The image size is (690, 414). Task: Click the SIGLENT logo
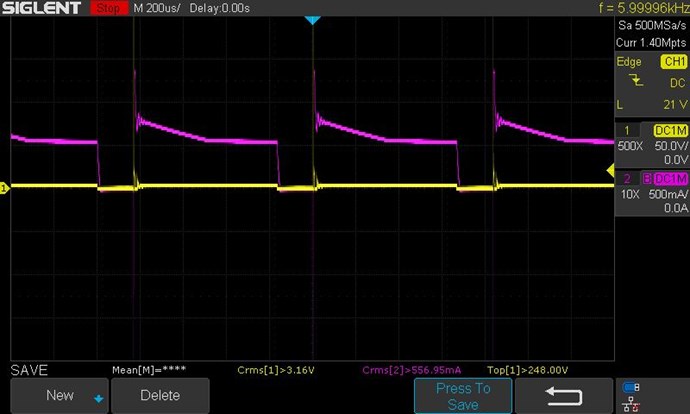click(41, 8)
